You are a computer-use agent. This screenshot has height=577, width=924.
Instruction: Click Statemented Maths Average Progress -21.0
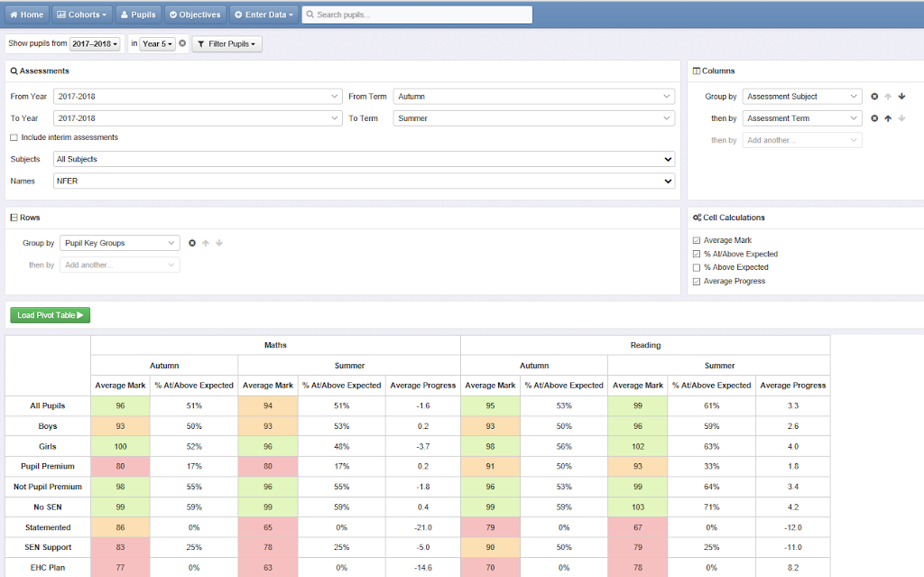[x=423, y=527]
